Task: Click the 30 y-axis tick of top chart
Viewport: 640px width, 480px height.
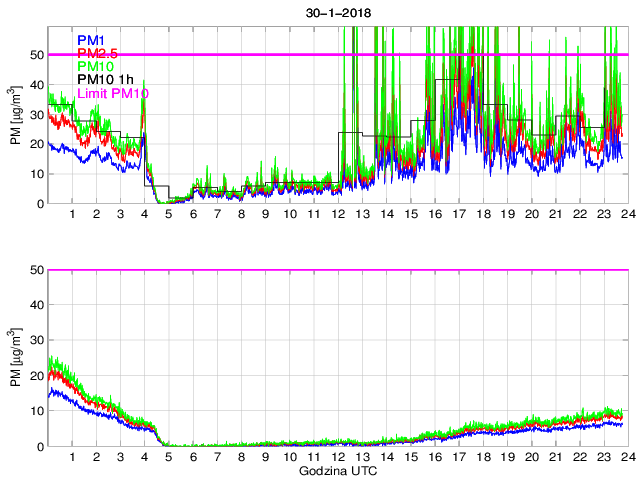Action: 36,114
